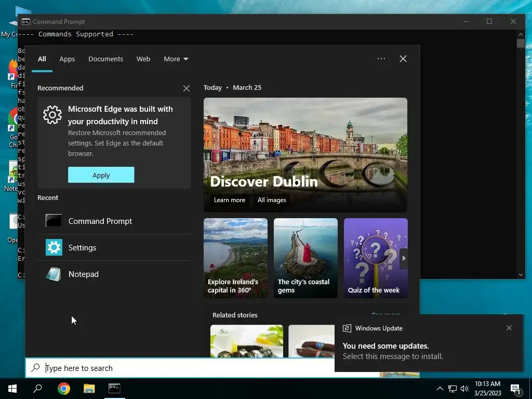Click Learn more on the Dublin card
Viewport: 532px width, 399px height.
coord(229,200)
